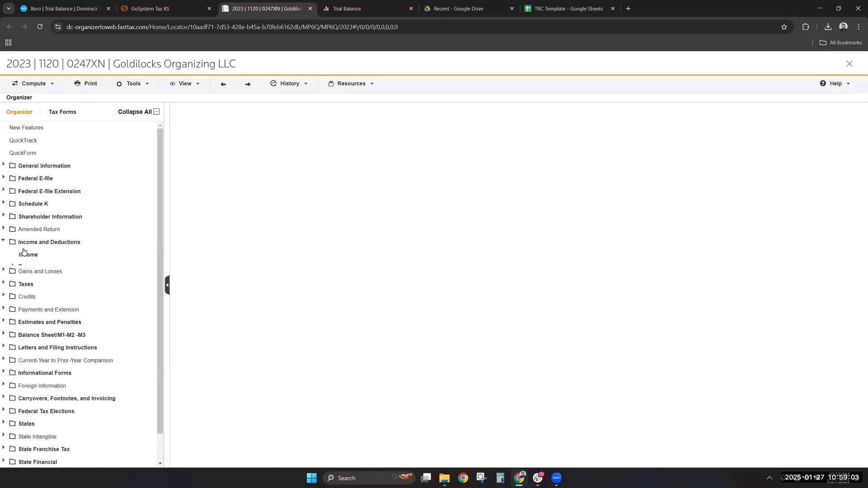The height and width of the screenshot is (488, 868).
Task: Click the Downloads icon in Chrome toolbar
Action: coord(828,27)
